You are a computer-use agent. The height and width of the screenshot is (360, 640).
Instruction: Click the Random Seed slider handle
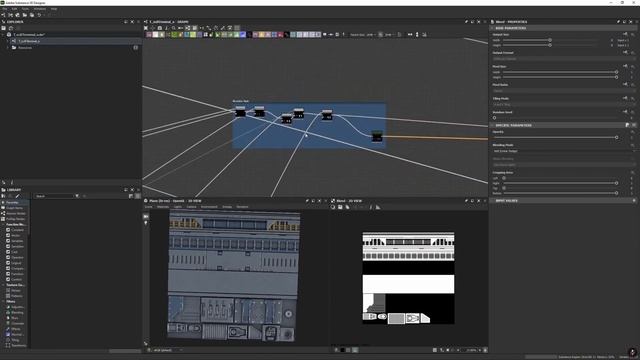[x=494, y=118]
